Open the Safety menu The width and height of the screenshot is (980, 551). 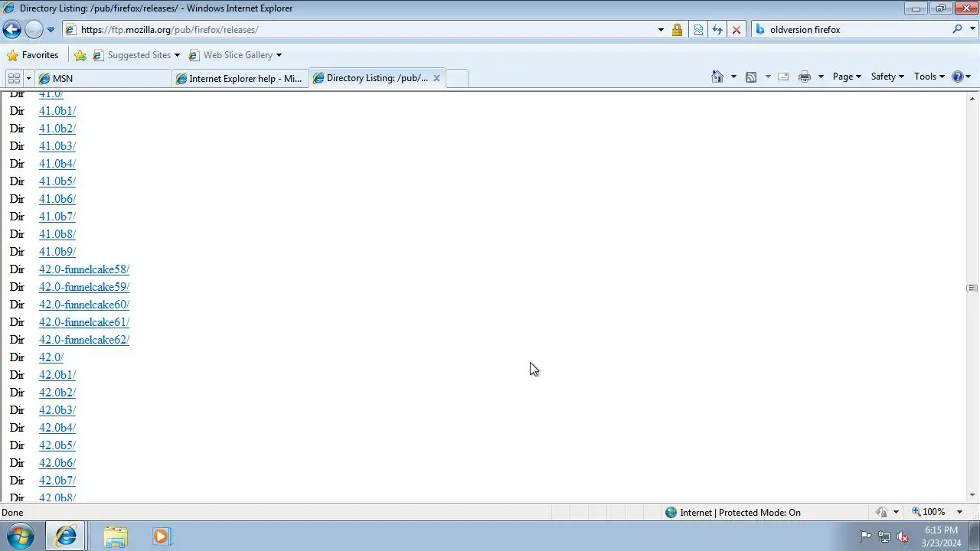(x=887, y=77)
